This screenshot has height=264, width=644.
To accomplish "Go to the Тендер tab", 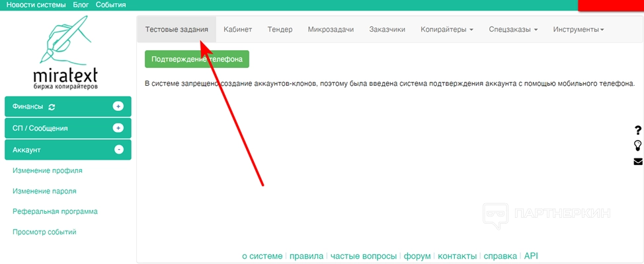I will click(x=280, y=30).
